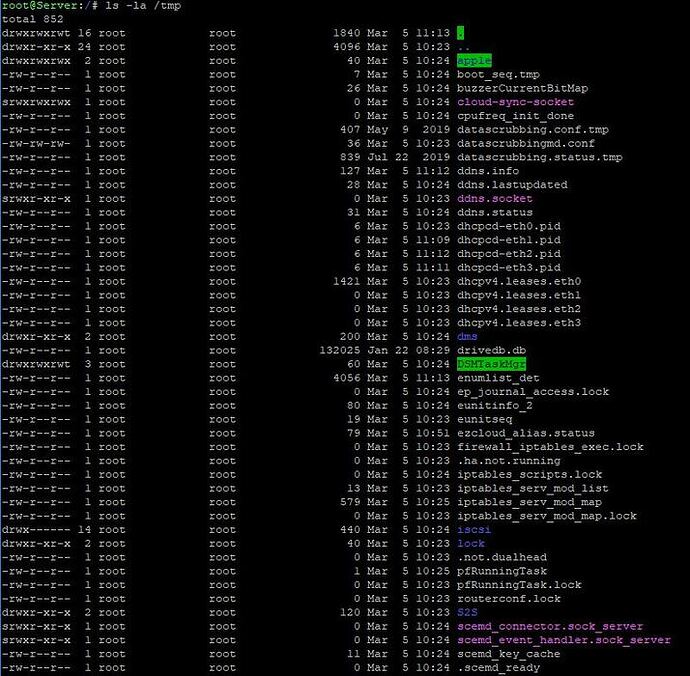The width and height of the screenshot is (690, 676).
Task: Select permissions 'drwxrwxrwt 16' on first row
Action: (x=46, y=33)
